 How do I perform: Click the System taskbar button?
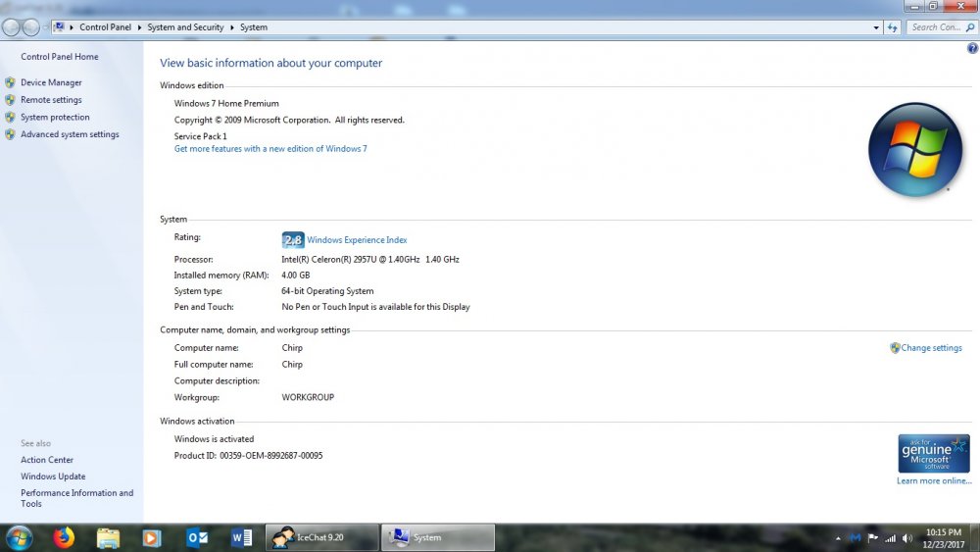point(438,537)
